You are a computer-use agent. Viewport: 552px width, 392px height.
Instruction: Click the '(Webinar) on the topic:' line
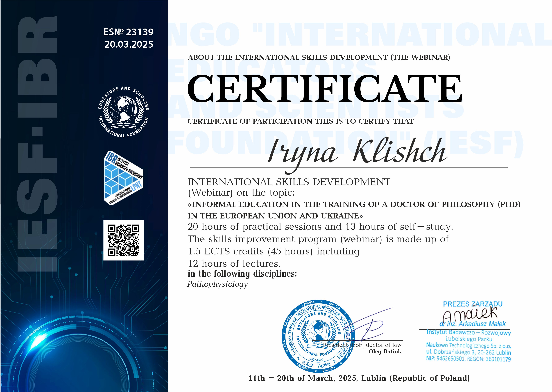pyautogui.click(x=241, y=193)
